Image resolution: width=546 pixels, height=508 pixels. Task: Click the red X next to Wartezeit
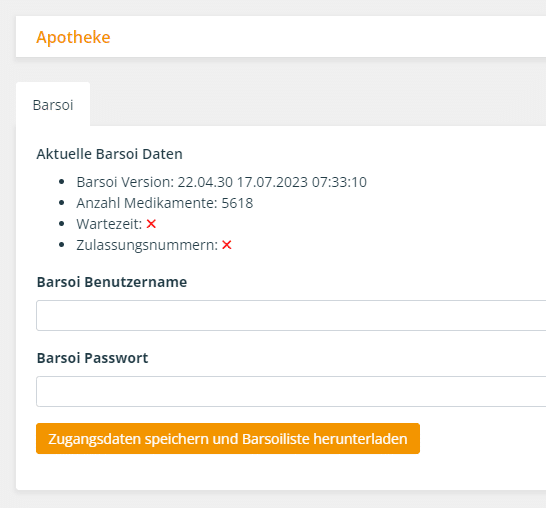click(x=151, y=224)
